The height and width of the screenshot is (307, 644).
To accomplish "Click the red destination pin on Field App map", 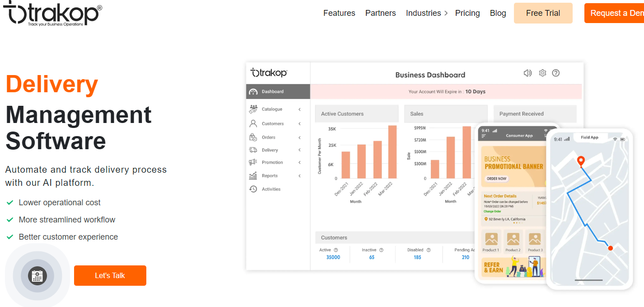I will (581, 161).
